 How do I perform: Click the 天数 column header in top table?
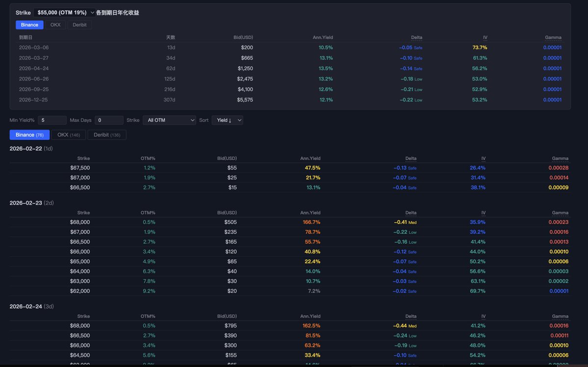point(170,37)
